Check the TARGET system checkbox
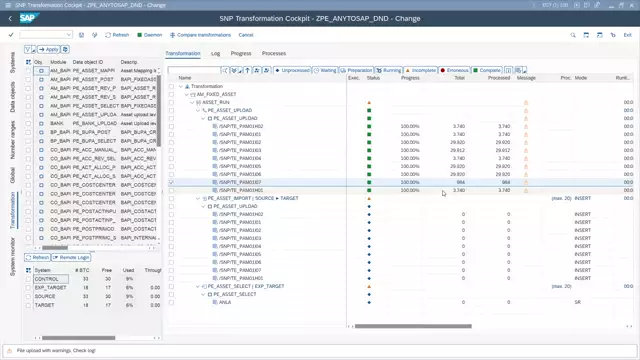The height and width of the screenshot is (360, 640). tap(28, 305)
